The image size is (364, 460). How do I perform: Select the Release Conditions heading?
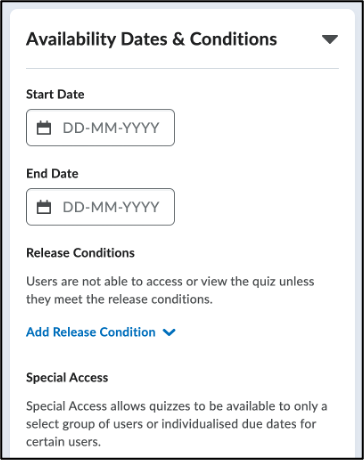(80, 253)
